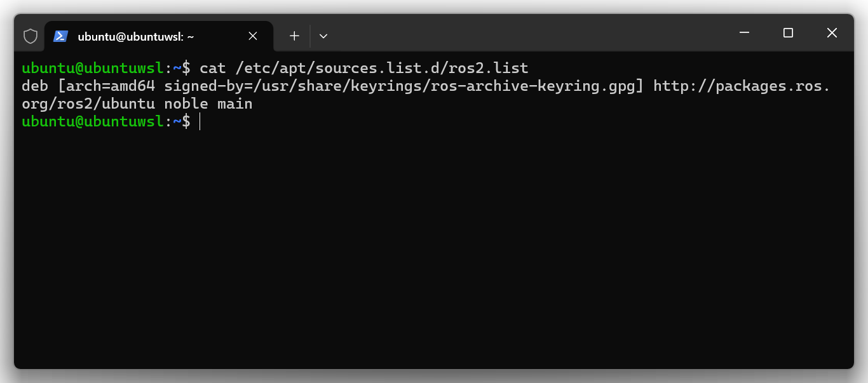Open a new tab with the plus button
This screenshot has height=383, width=868.
tap(294, 36)
